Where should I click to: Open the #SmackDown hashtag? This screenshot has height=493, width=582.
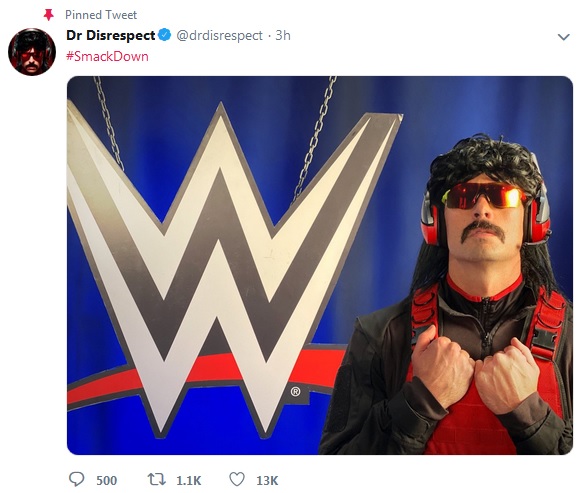pyautogui.click(x=107, y=56)
